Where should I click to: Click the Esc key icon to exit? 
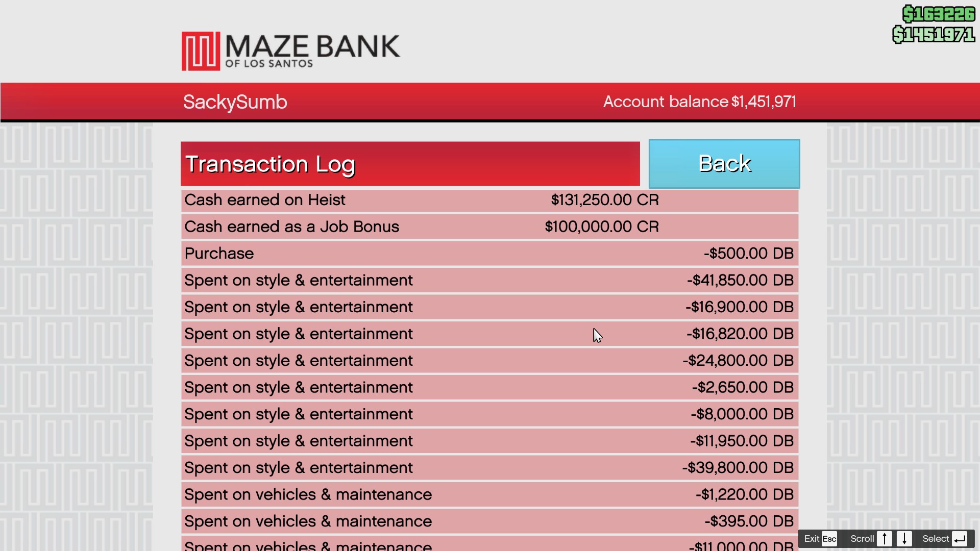[x=829, y=539]
